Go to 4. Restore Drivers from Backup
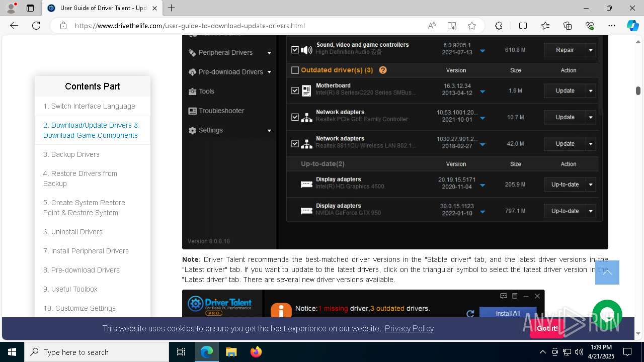This screenshot has height=362, width=644. [x=80, y=178]
